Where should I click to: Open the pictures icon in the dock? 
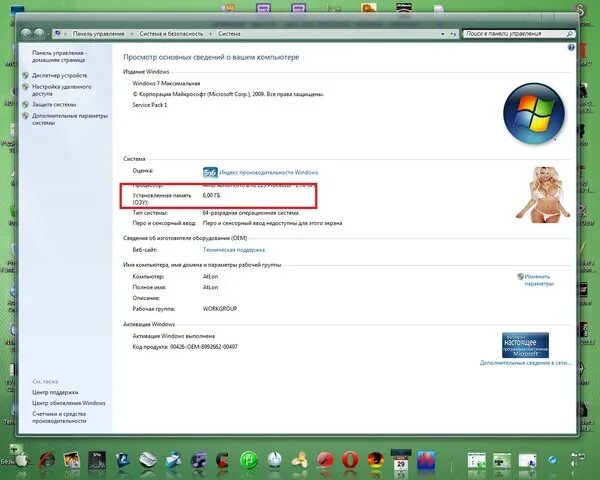pos(72,460)
